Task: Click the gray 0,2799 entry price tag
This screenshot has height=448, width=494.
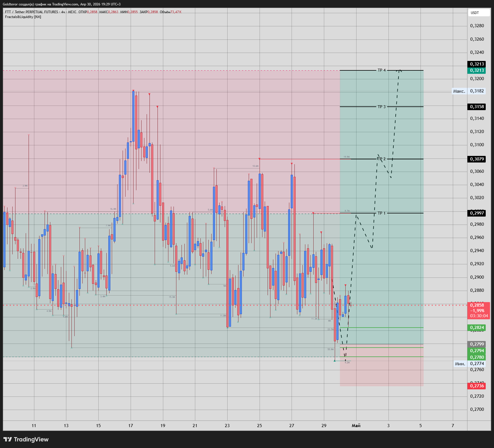Action: (477, 344)
